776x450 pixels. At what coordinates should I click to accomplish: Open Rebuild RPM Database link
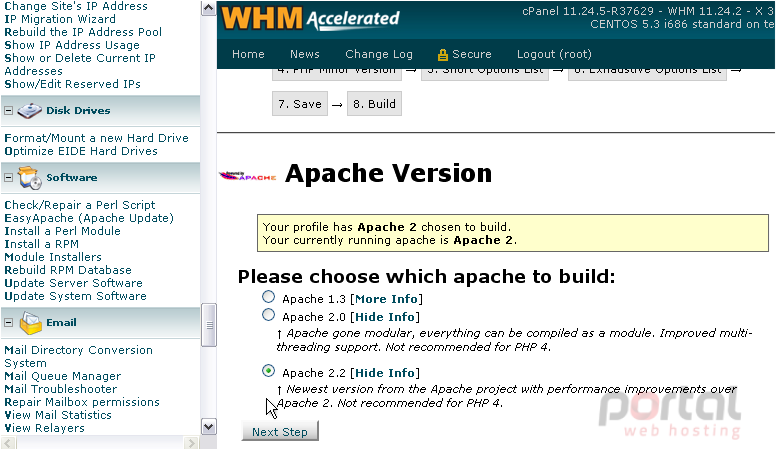(x=68, y=270)
